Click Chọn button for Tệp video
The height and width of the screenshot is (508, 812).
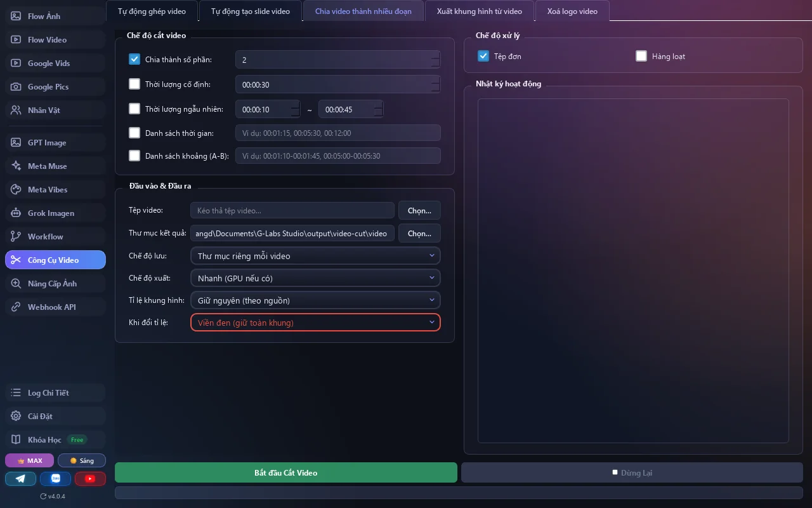pyautogui.click(x=419, y=210)
